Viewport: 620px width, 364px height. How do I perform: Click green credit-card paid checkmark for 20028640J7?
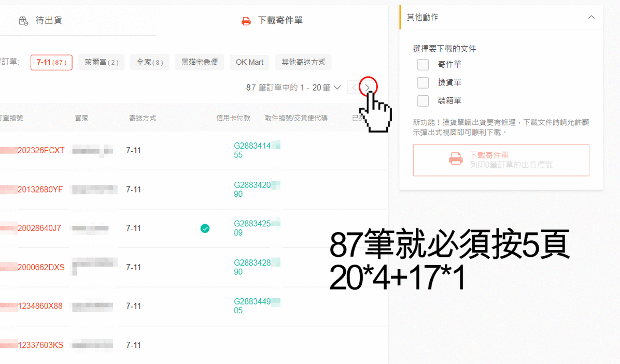(205, 228)
